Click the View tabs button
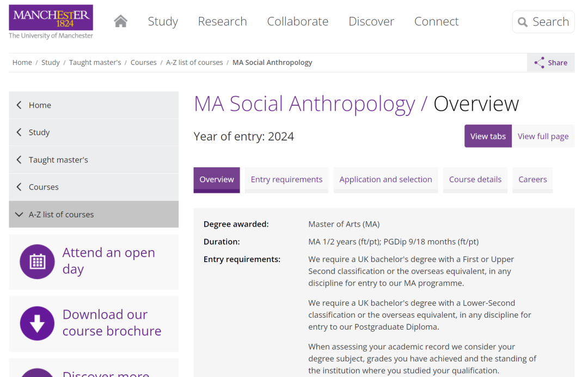Screen dimensions: 588x377 coord(488,136)
